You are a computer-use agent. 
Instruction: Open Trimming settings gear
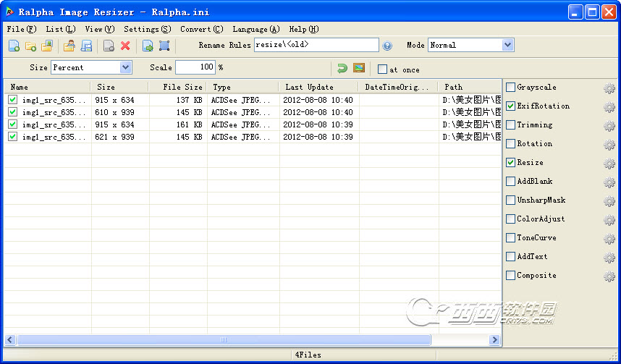609,126
